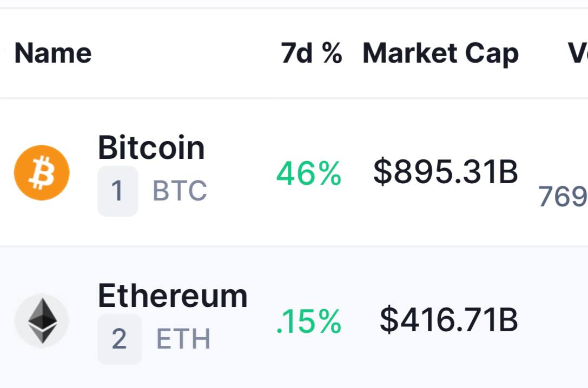Click the Ethereum diamond logo icon
Viewport: 588px width, 388px height.
click(x=42, y=321)
